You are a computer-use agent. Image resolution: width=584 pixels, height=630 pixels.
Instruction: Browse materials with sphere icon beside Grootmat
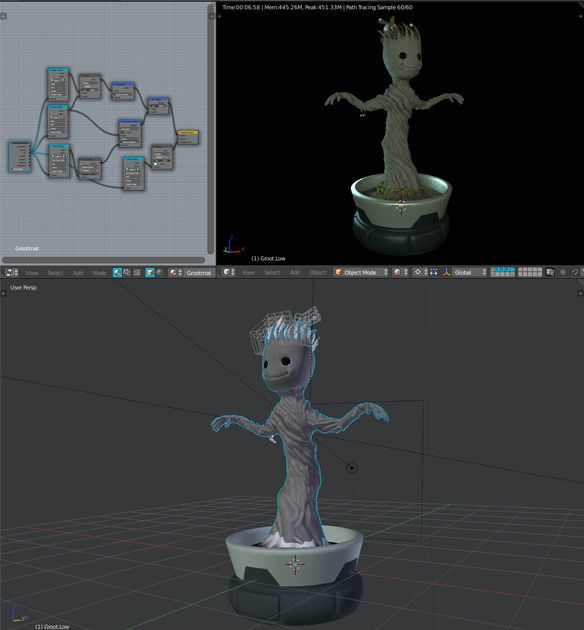175,272
